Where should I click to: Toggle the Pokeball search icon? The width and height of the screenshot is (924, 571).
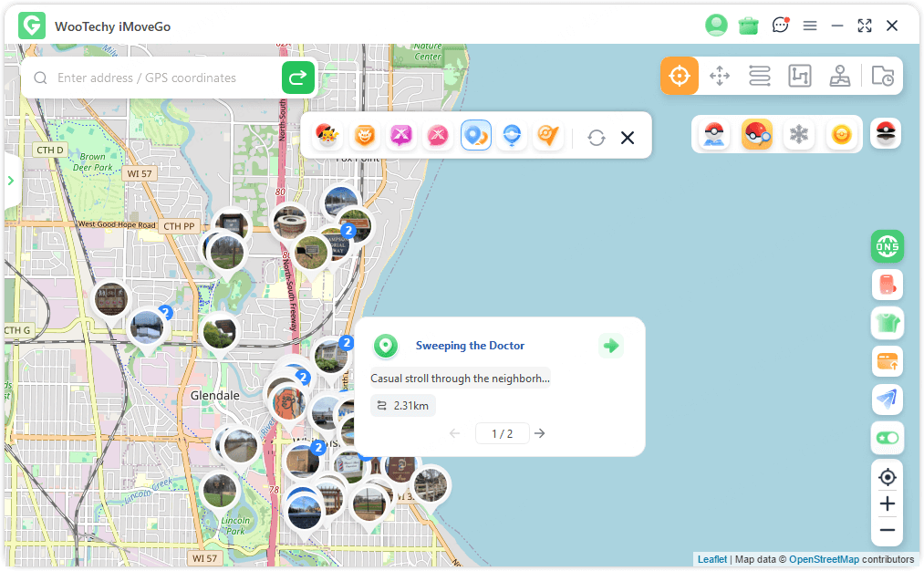756,135
